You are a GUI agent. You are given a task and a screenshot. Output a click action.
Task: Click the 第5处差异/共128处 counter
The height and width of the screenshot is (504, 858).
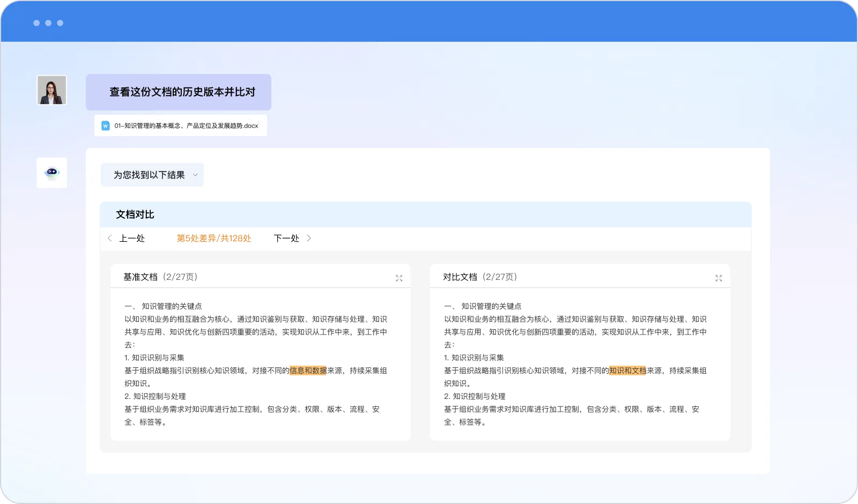[214, 238]
